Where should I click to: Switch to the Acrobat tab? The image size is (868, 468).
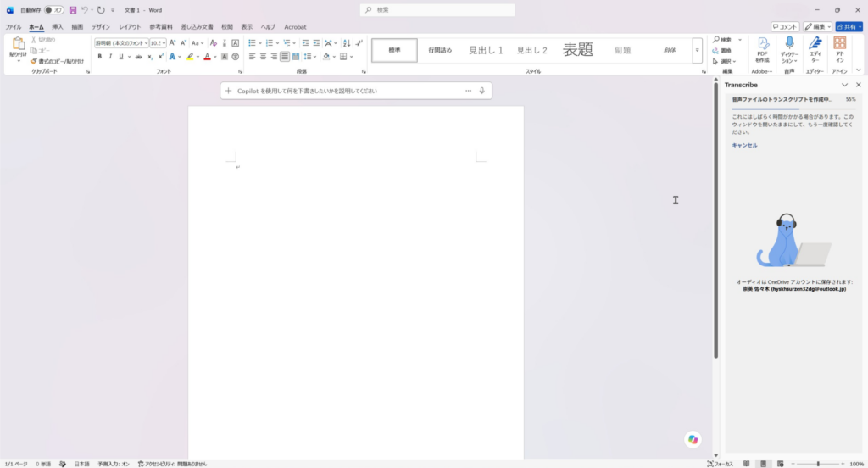click(295, 26)
